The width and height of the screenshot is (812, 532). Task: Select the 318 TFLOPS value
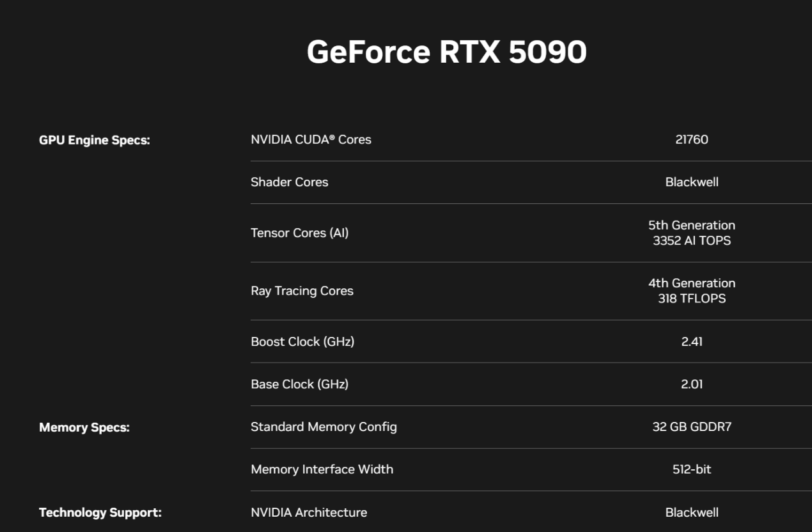pos(692,299)
